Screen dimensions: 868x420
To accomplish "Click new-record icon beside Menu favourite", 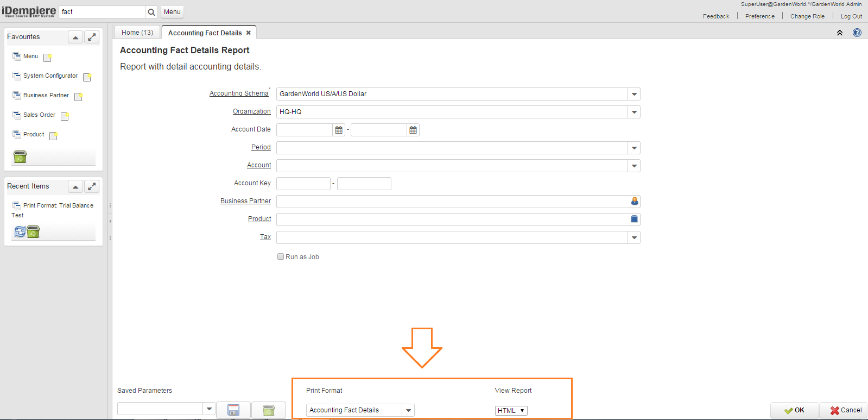I will 47,58.
